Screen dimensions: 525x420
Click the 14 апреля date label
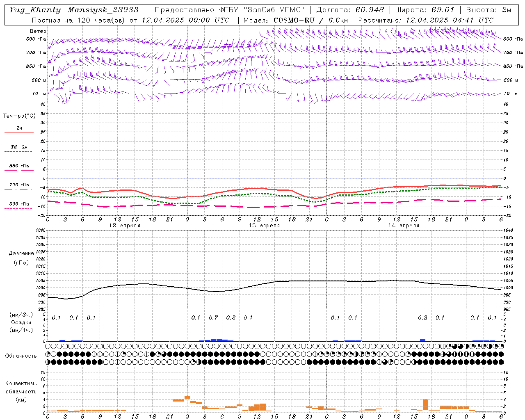(404, 226)
